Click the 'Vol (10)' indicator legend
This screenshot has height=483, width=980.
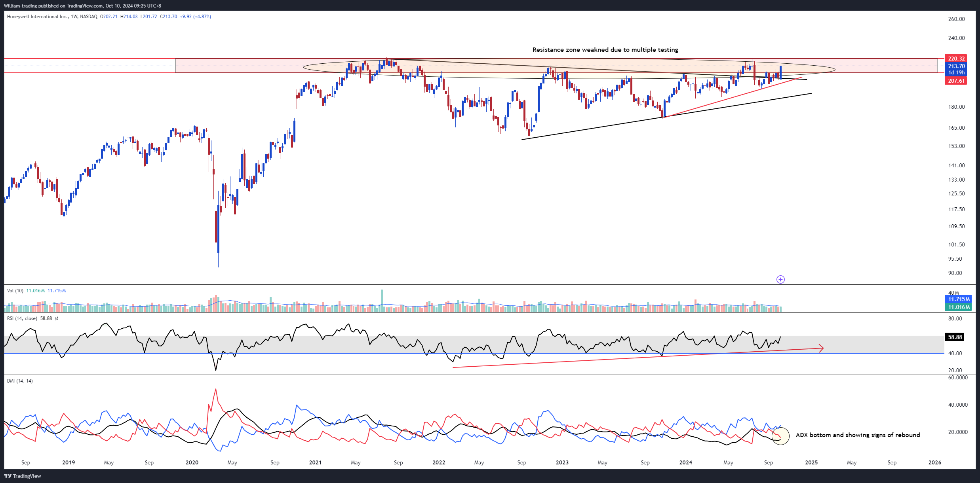[x=15, y=291]
